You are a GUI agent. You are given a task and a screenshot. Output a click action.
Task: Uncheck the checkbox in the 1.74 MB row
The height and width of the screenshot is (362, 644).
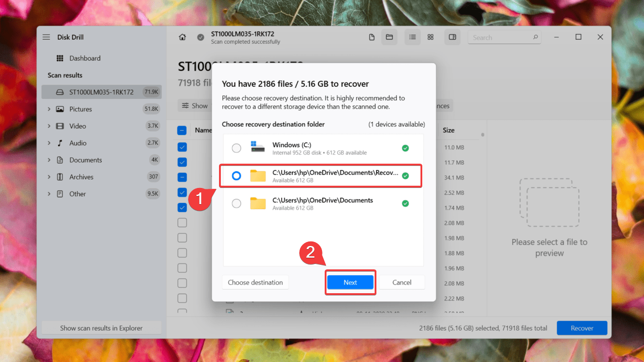pyautogui.click(x=182, y=207)
